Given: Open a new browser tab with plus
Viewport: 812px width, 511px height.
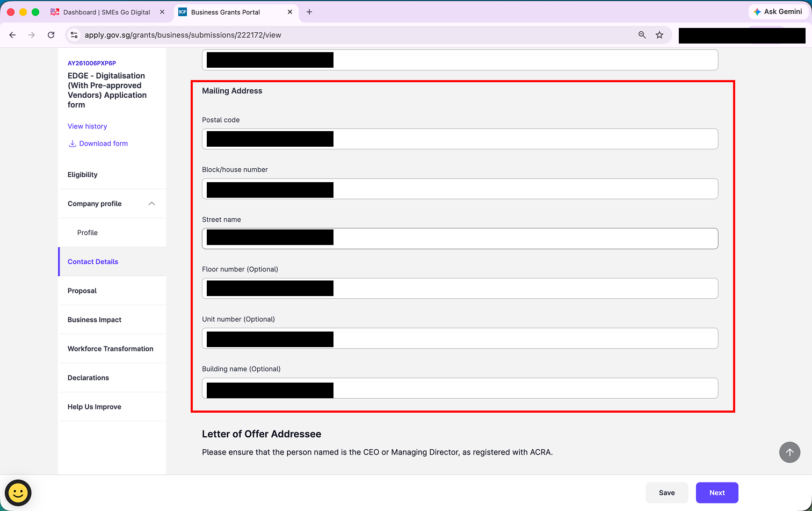Looking at the screenshot, I should pos(309,12).
